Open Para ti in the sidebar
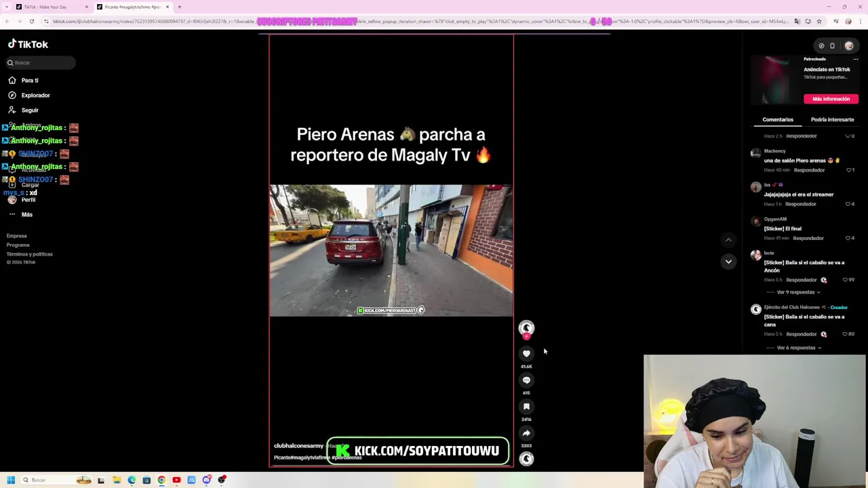The width and height of the screenshot is (868, 488). [x=30, y=80]
